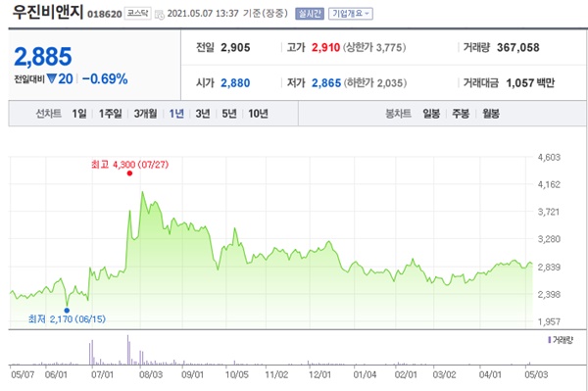This screenshot has height=391, width=588.
Task: Click the 4,603 price axis label
Action: (x=549, y=157)
